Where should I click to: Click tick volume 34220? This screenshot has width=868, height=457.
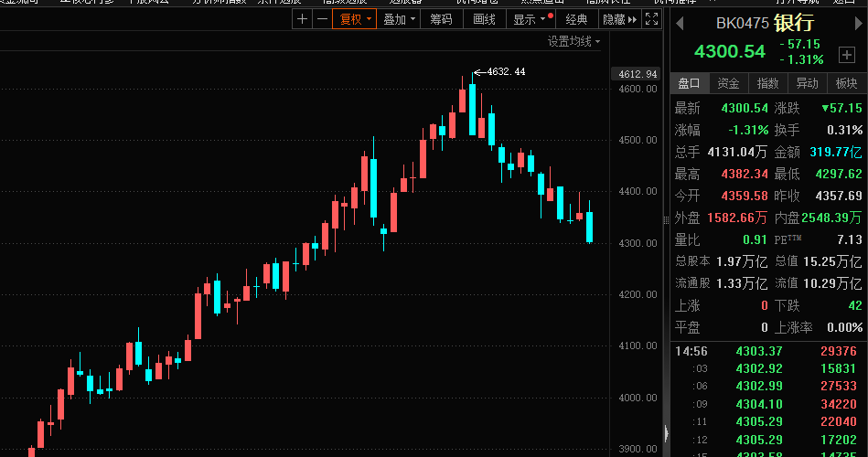tap(839, 404)
